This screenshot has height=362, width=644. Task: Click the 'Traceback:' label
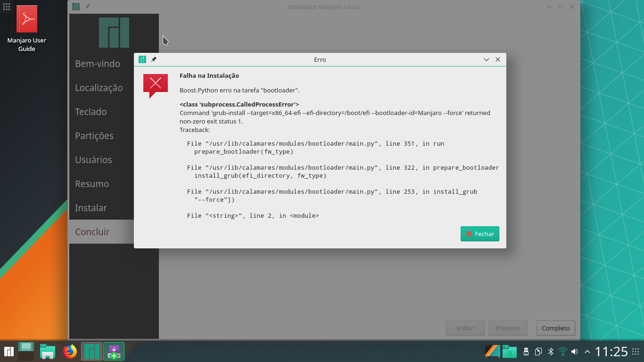click(x=195, y=130)
